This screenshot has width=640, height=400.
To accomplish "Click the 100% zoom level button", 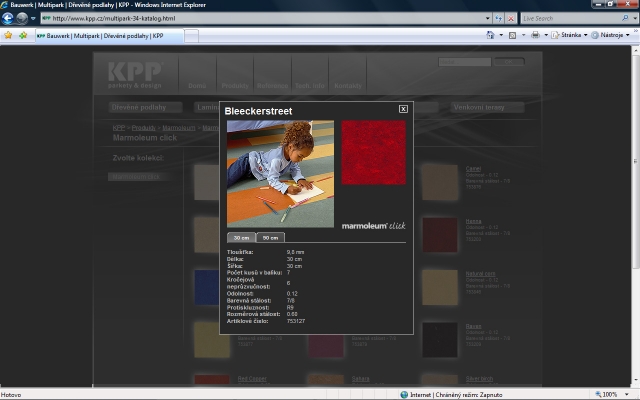I will [606, 395].
